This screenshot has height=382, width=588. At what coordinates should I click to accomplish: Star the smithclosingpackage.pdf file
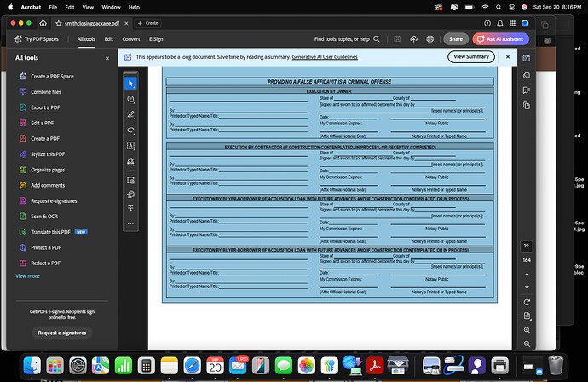tap(59, 23)
